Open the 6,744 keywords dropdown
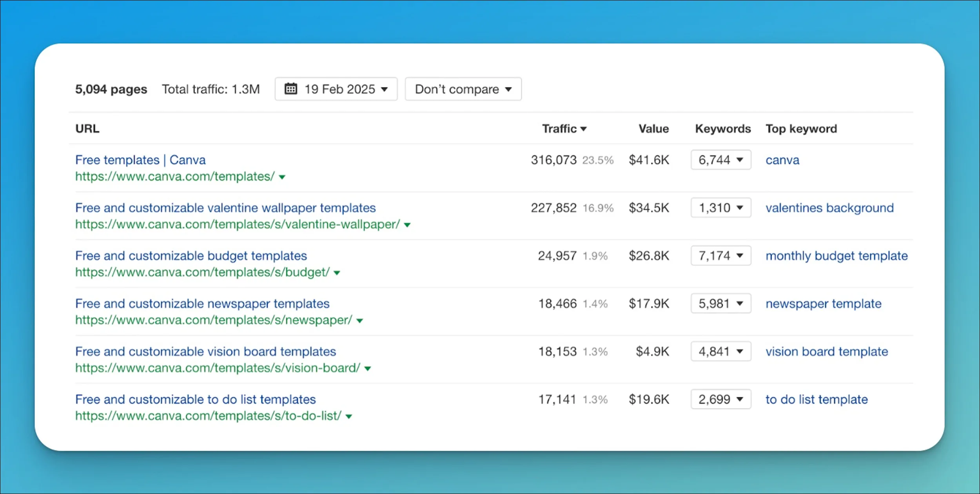The height and width of the screenshot is (494, 980). click(721, 160)
